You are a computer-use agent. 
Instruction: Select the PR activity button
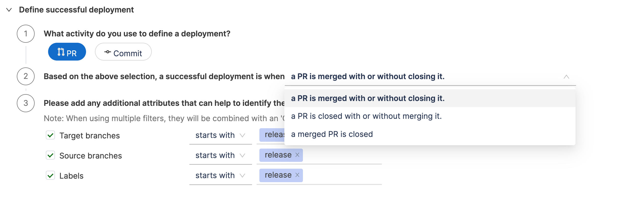point(67,52)
